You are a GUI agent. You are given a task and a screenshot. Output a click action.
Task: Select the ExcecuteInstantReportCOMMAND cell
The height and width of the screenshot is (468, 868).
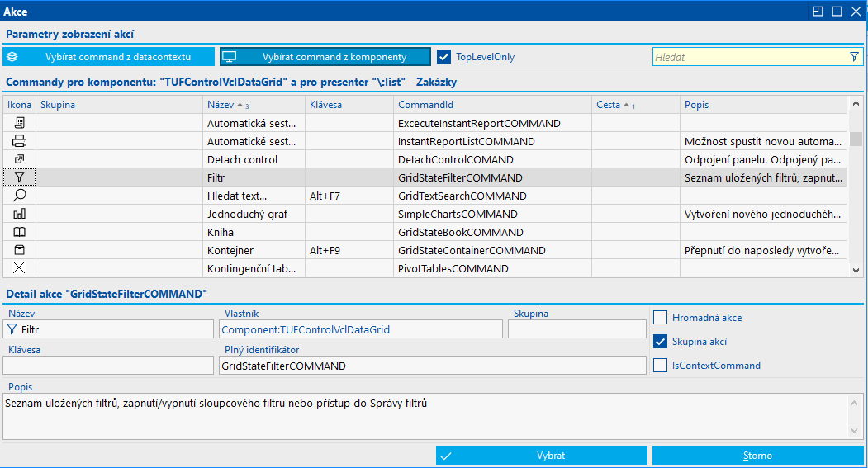[493, 123]
